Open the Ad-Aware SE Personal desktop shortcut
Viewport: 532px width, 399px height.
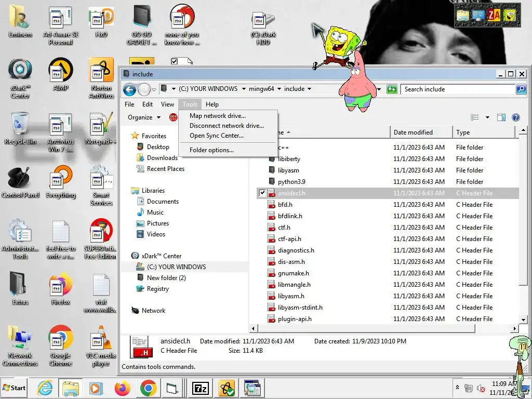click(x=60, y=25)
